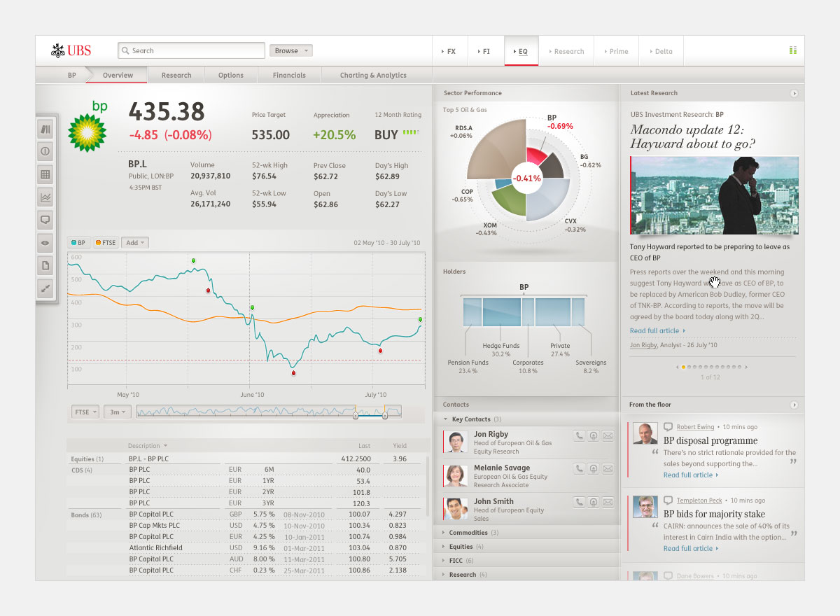The height and width of the screenshot is (616, 840).
Task: Click the BP slice in sector chart
Action: pyautogui.click(x=536, y=155)
